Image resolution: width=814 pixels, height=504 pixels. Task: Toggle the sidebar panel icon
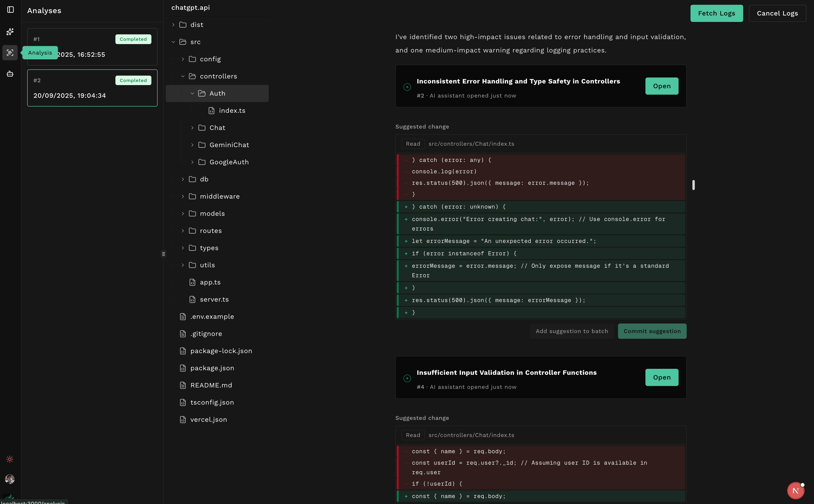pyautogui.click(x=10, y=10)
